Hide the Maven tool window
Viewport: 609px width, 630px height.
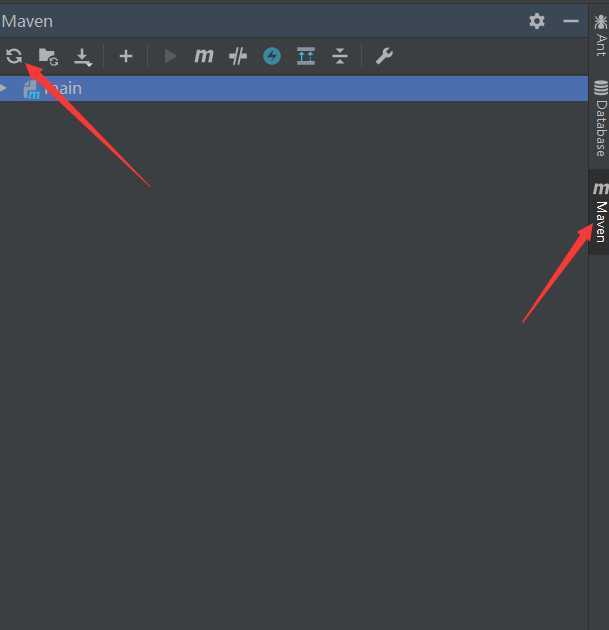(x=571, y=21)
